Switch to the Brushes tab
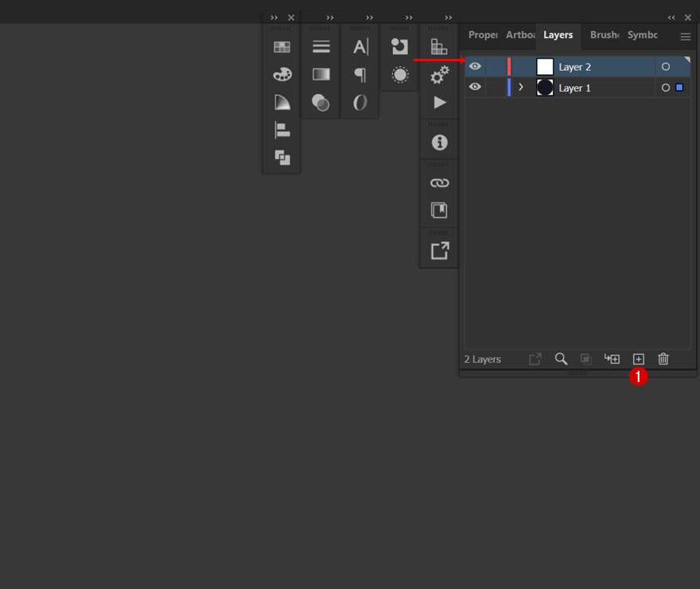Viewport: 700px width, 589px height. [x=605, y=36]
